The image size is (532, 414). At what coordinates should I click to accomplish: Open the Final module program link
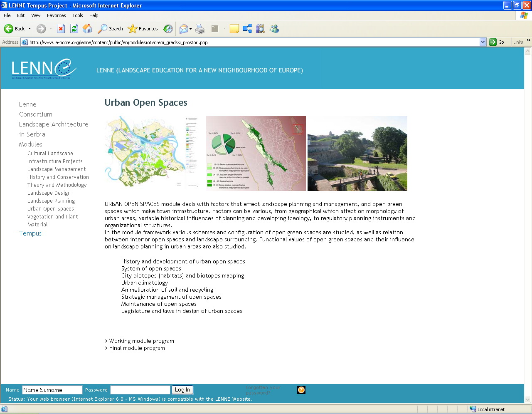tap(137, 348)
